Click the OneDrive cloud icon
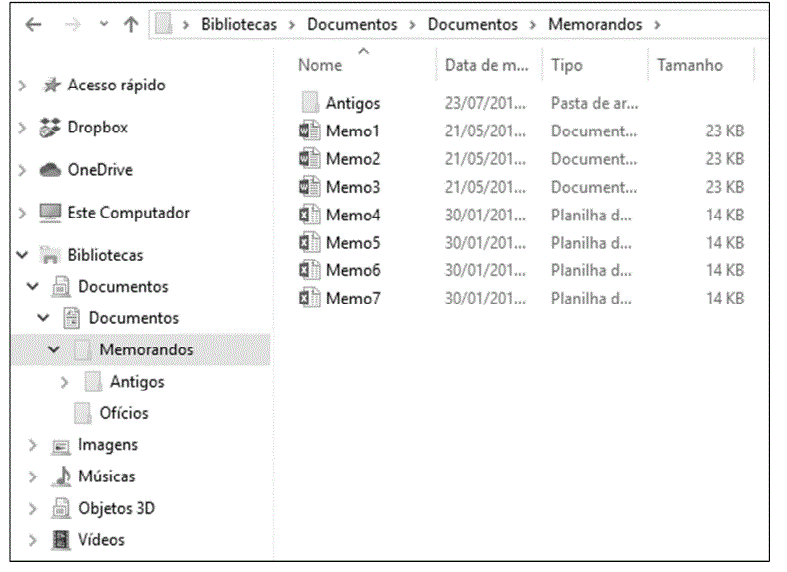Screen dimensions: 787x572 (x=50, y=170)
